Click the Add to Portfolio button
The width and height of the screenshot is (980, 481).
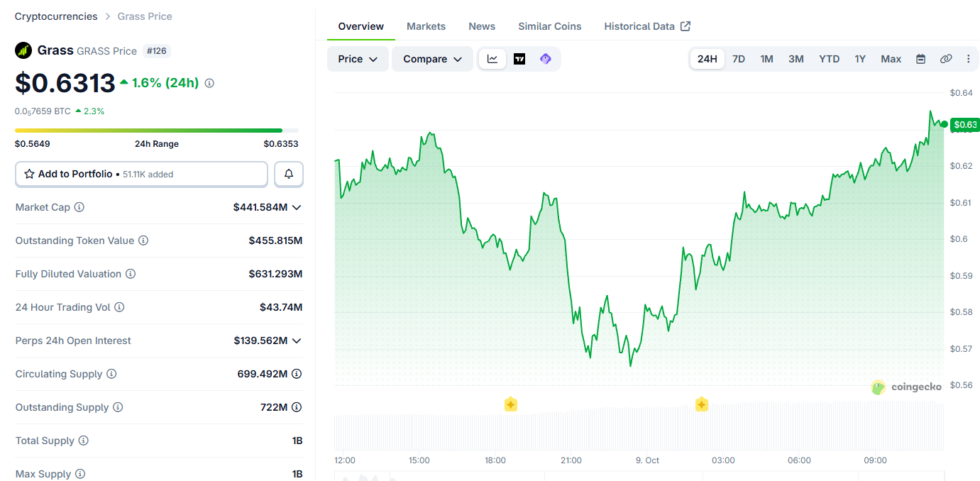coord(141,174)
